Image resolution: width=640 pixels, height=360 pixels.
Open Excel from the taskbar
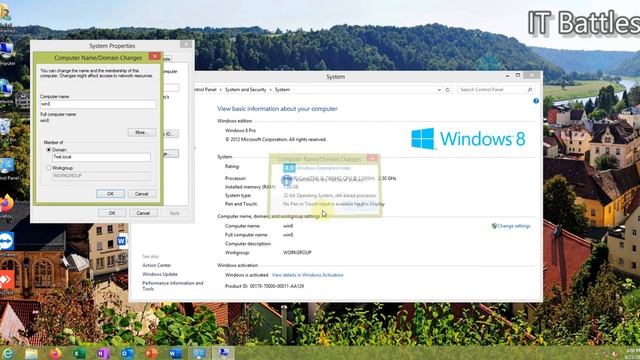tap(79, 353)
